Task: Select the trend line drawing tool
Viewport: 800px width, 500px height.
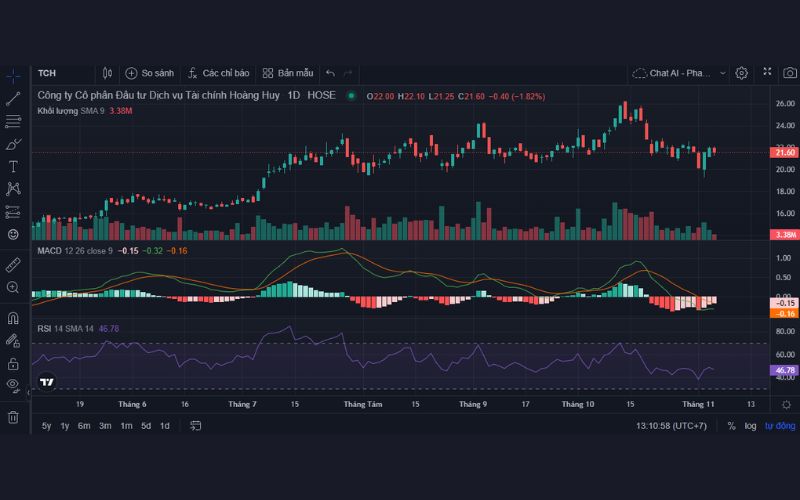Action: point(13,98)
